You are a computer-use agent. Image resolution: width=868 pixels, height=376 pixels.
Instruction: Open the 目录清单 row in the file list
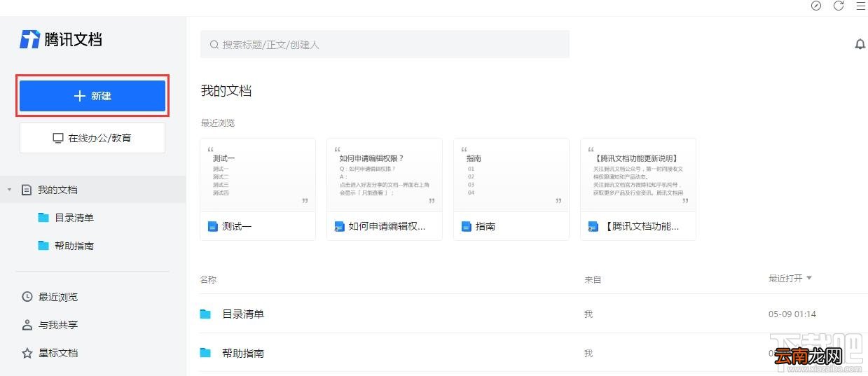tap(534, 314)
